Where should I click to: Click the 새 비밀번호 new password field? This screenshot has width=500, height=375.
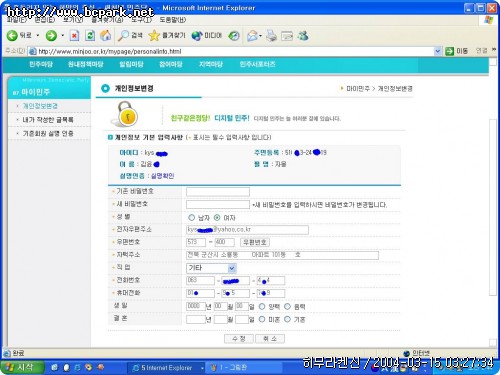[x=218, y=204]
